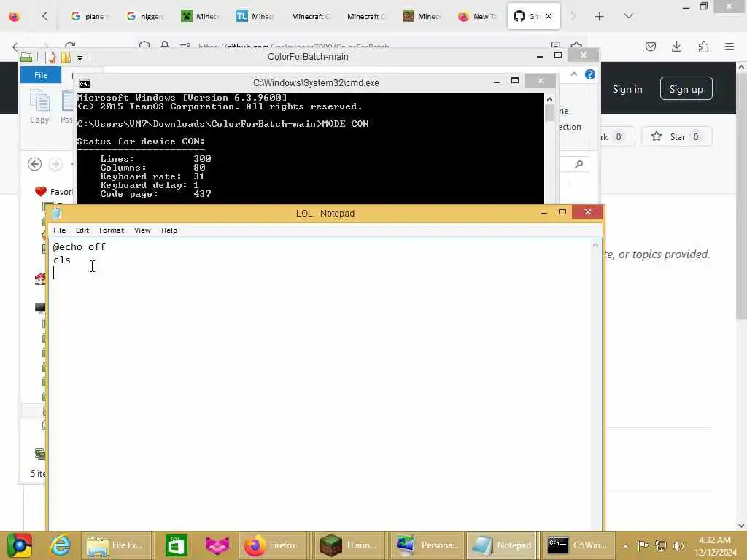Screen dimensions: 747x560
Task: Click the GitHub Sign up button
Action: (686, 89)
